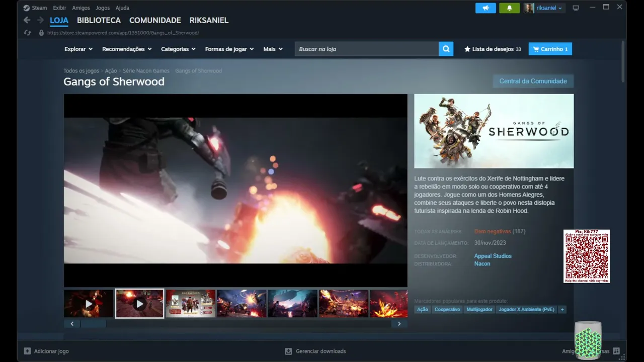Image resolution: width=644 pixels, height=362 pixels.
Task: Open the Jogos menu
Action: tap(103, 8)
